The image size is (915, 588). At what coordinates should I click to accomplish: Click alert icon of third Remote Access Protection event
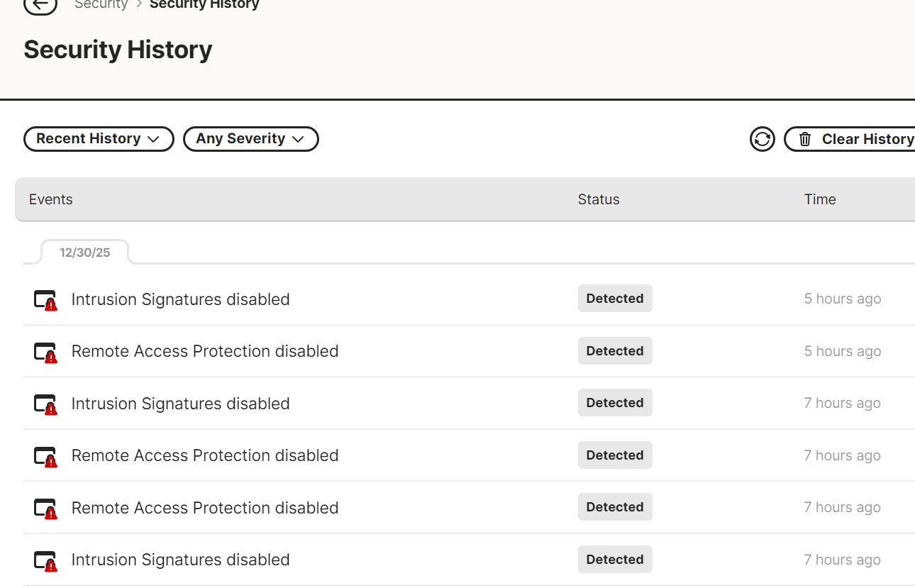(46, 509)
